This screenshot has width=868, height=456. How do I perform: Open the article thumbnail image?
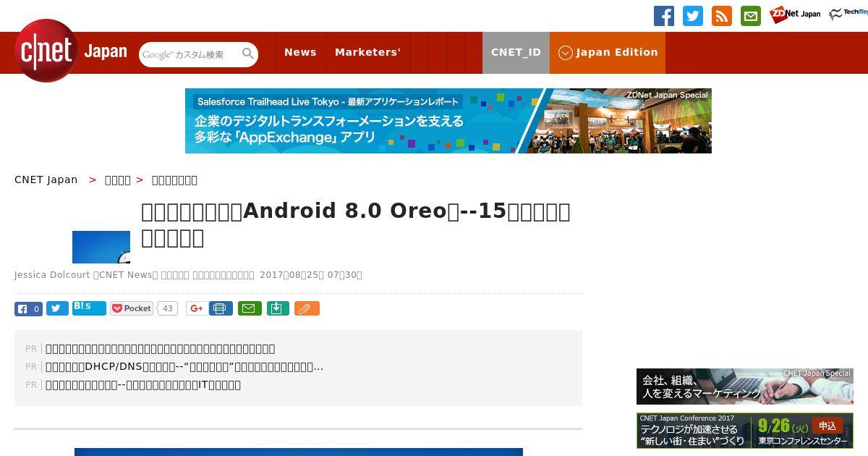point(101,247)
